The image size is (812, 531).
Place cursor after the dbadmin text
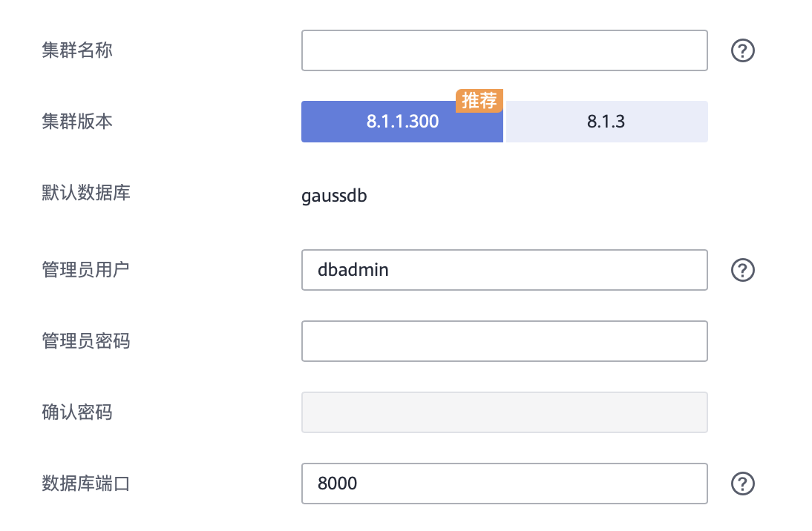point(390,270)
